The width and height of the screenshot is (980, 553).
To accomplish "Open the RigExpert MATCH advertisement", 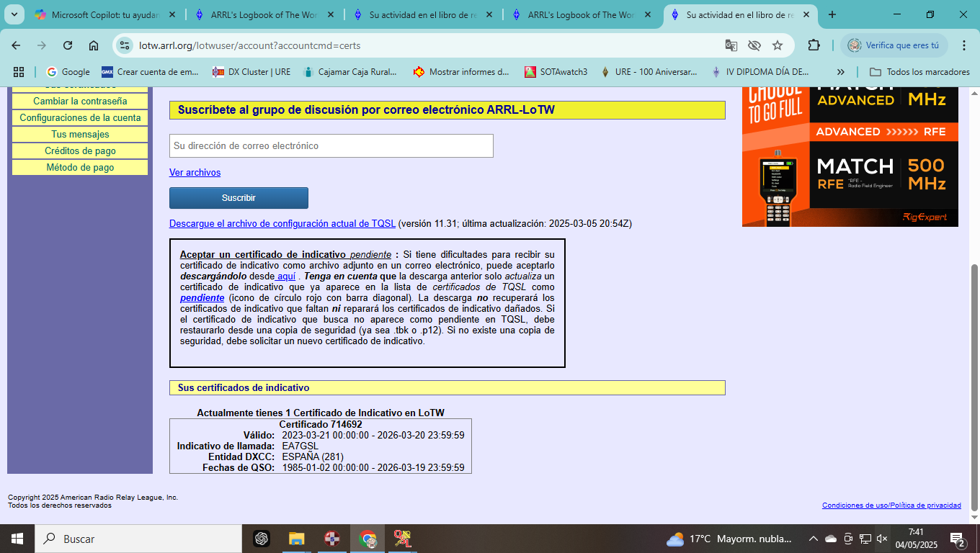I will pos(850,156).
